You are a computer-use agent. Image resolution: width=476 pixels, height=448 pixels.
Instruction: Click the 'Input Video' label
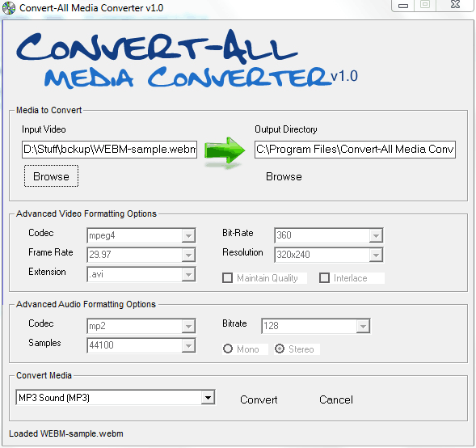tap(44, 129)
